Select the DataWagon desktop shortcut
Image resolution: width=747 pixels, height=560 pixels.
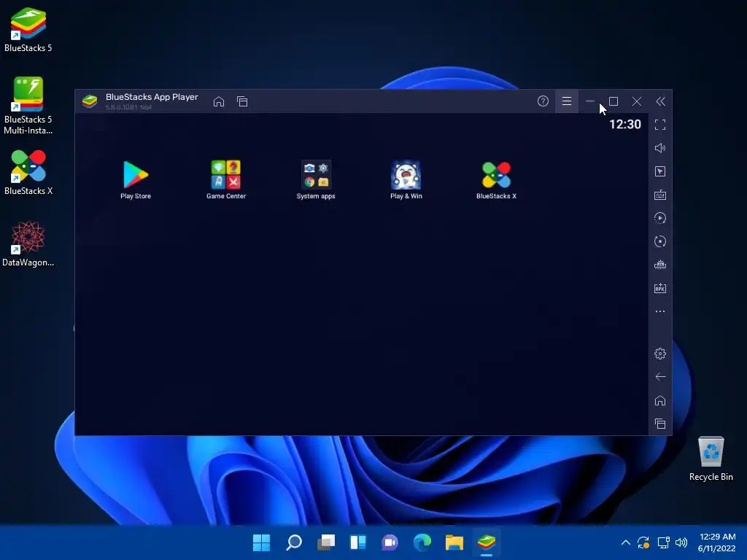point(28,244)
